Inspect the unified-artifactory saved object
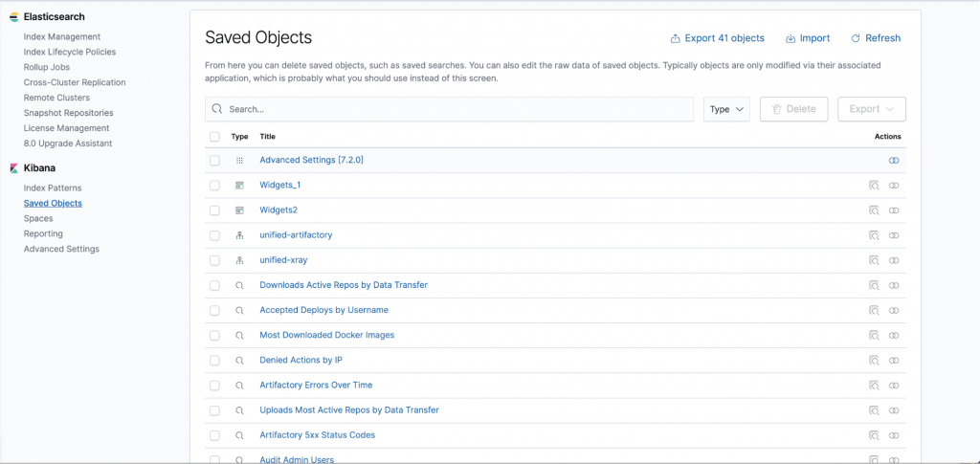Image resolution: width=980 pixels, height=464 pixels. point(874,235)
